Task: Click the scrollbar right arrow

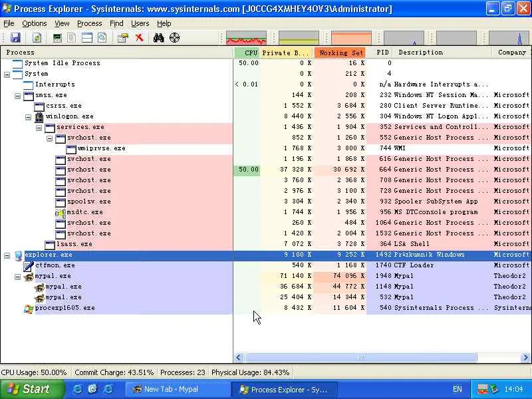Action: pos(525,357)
